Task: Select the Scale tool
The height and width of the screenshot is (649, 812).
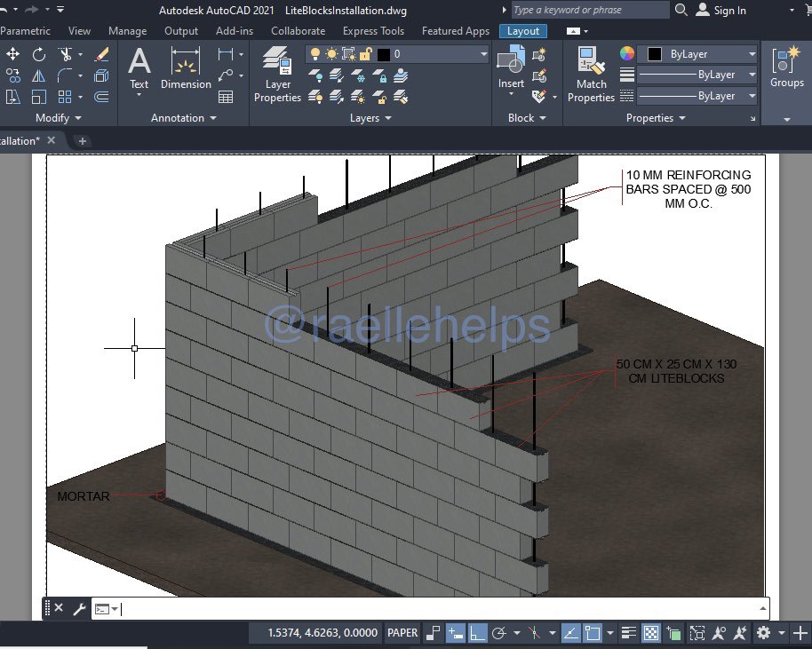Action: pos(39,97)
